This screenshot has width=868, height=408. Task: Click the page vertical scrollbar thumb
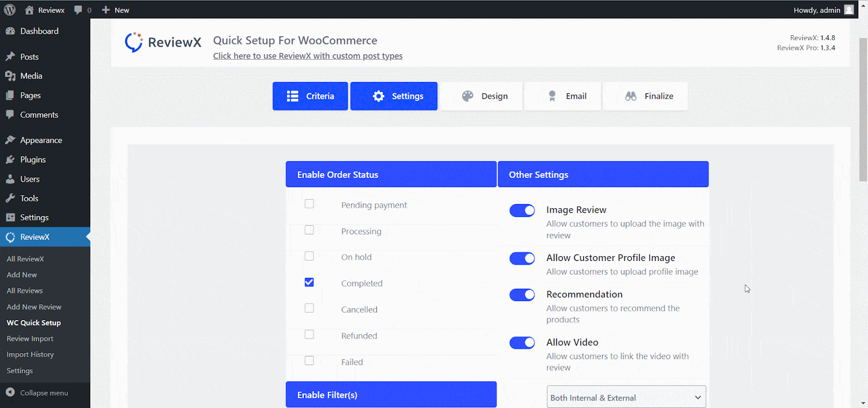coord(863,109)
